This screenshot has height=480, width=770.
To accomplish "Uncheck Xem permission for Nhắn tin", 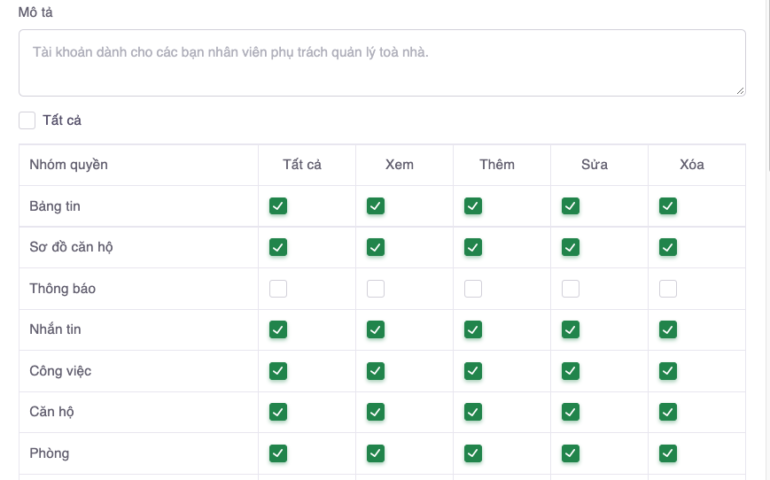I will [376, 330].
